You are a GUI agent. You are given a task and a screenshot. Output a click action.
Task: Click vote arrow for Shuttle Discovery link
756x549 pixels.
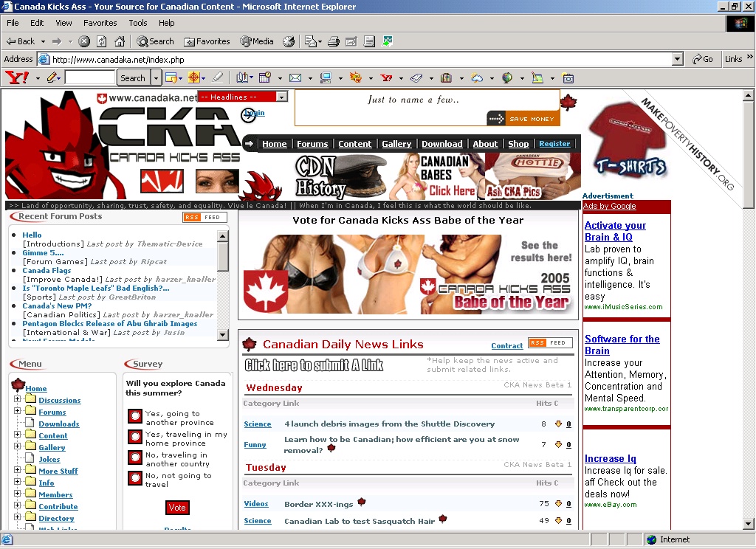click(558, 424)
